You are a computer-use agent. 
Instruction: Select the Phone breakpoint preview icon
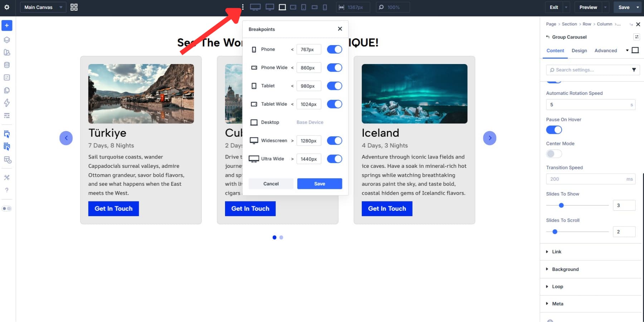click(x=324, y=7)
